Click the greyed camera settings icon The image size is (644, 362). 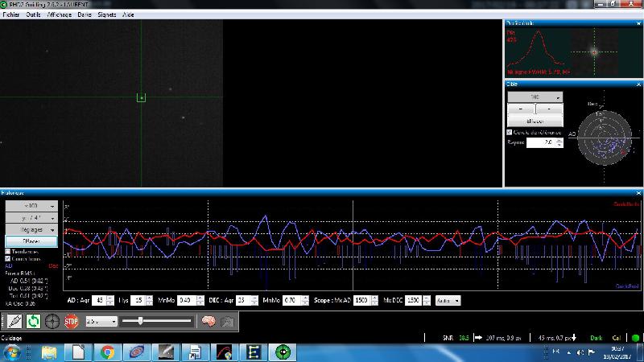[227, 321]
